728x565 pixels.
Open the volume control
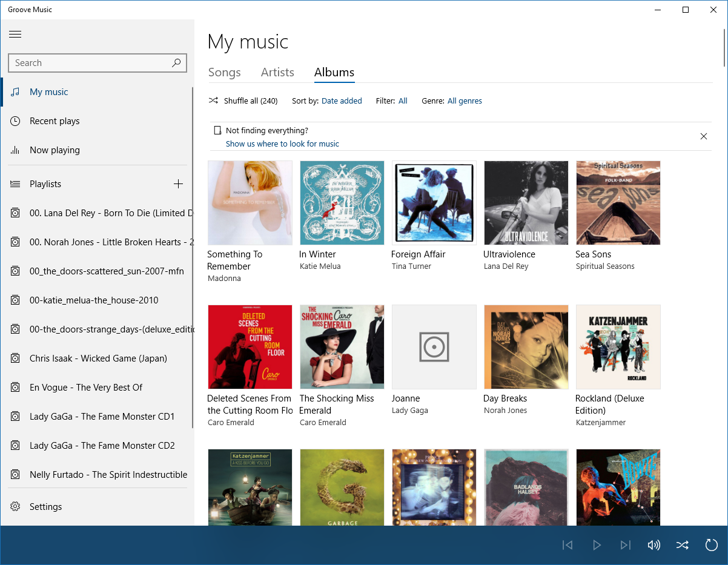pyautogui.click(x=654, y=545)
